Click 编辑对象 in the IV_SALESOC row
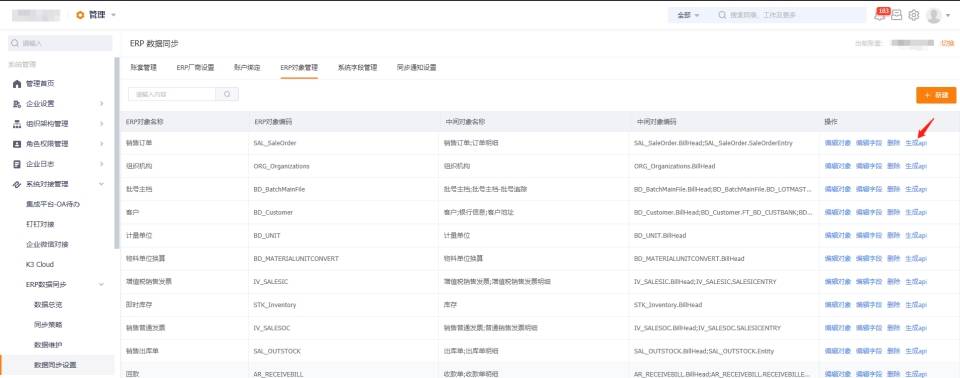 (838, 328)
